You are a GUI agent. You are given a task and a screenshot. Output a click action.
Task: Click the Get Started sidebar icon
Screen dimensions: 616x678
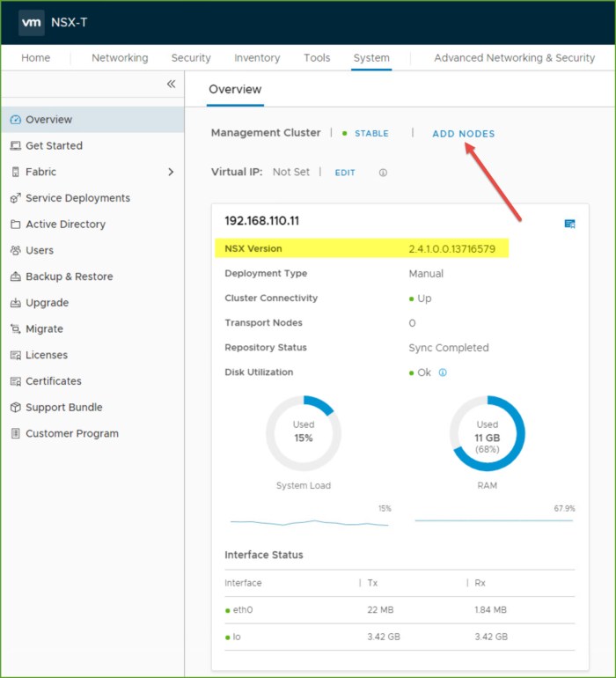click(x=15, y=146)
